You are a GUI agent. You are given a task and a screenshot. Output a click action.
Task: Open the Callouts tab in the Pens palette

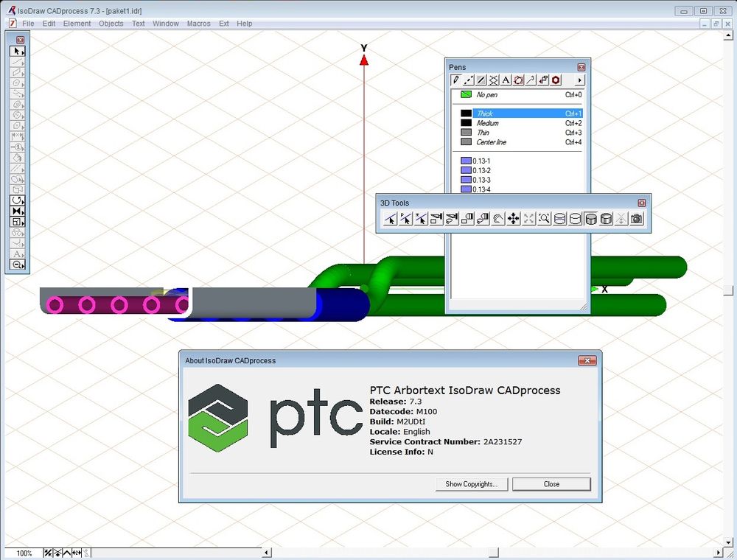click(x=531, y=80)
